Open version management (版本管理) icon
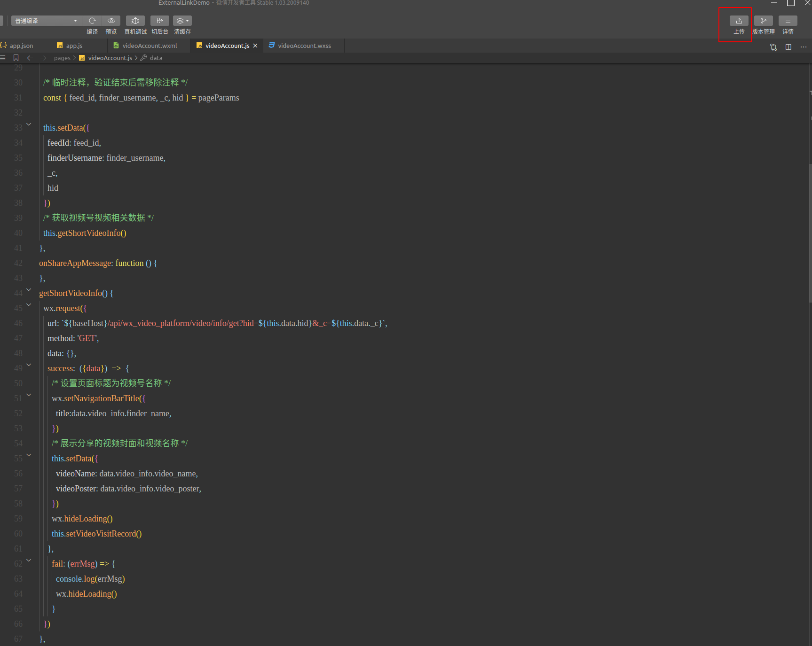Viewport: 812px width, 646px height. [x=764, y=21]
